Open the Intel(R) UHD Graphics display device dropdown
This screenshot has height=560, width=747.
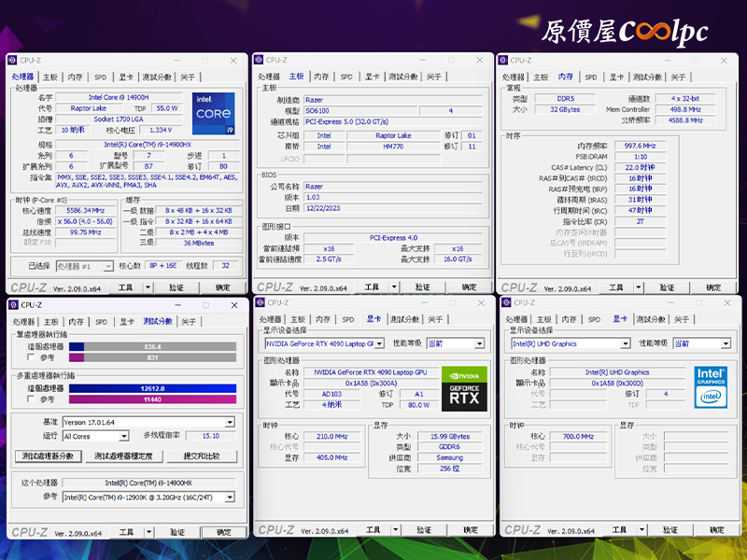[571, 343]
